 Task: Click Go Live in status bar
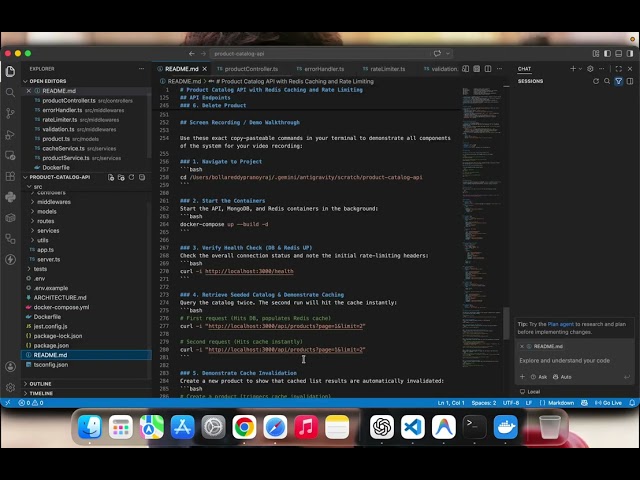coord(608,403)
